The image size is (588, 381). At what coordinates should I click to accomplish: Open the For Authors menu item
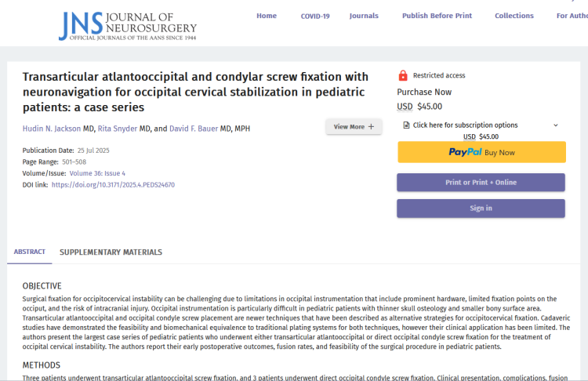pos(572,16)
